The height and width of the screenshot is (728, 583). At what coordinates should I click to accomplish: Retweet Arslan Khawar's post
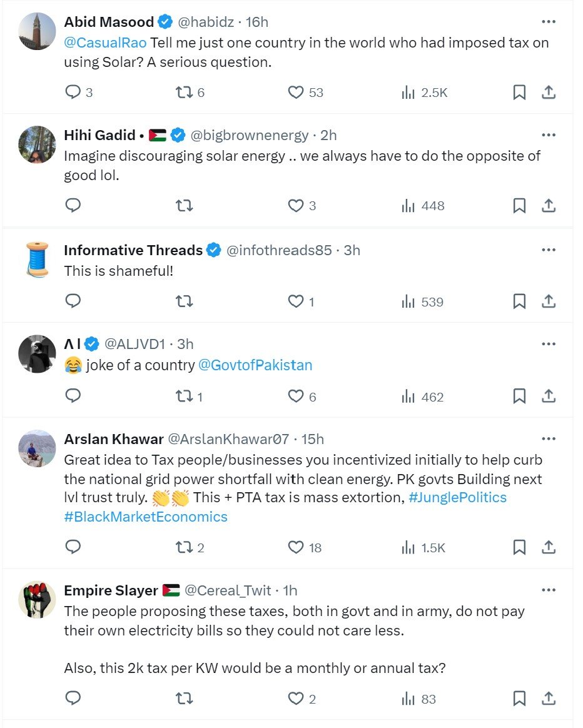coord(183,547)
